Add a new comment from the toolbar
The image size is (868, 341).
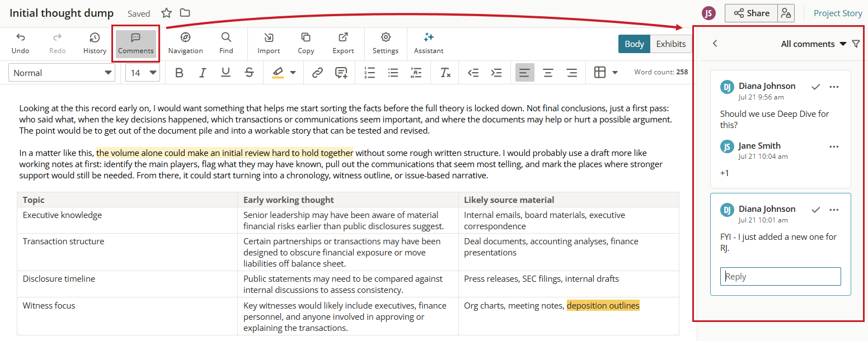(341, 73)
